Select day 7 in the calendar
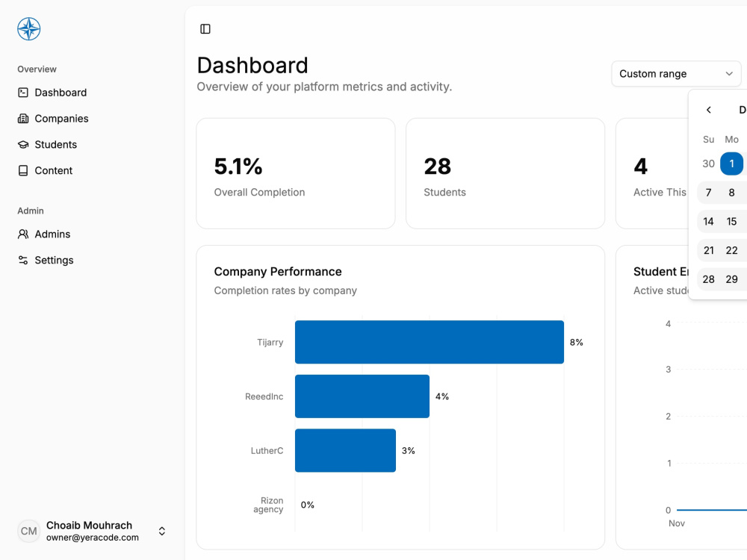Viewport: 747px width, 560px height. 708,193
